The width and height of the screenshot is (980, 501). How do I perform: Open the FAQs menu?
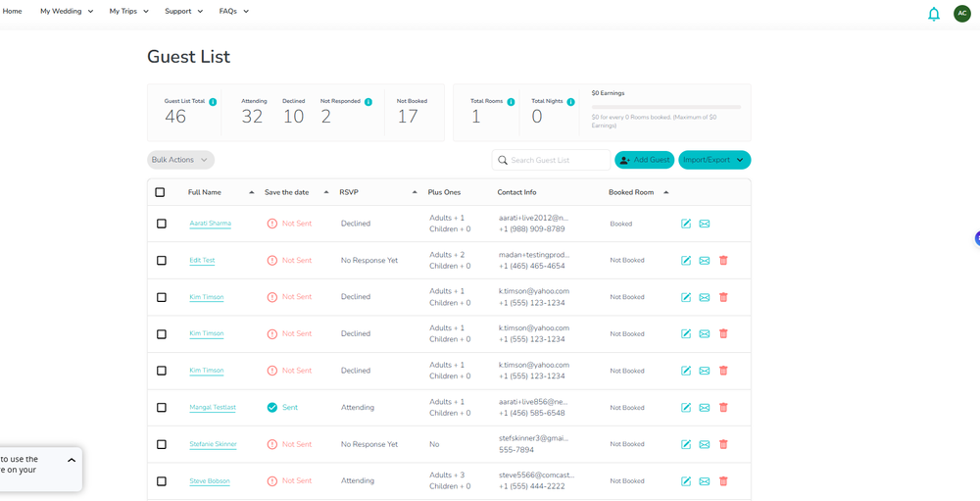tap(234, 11)
